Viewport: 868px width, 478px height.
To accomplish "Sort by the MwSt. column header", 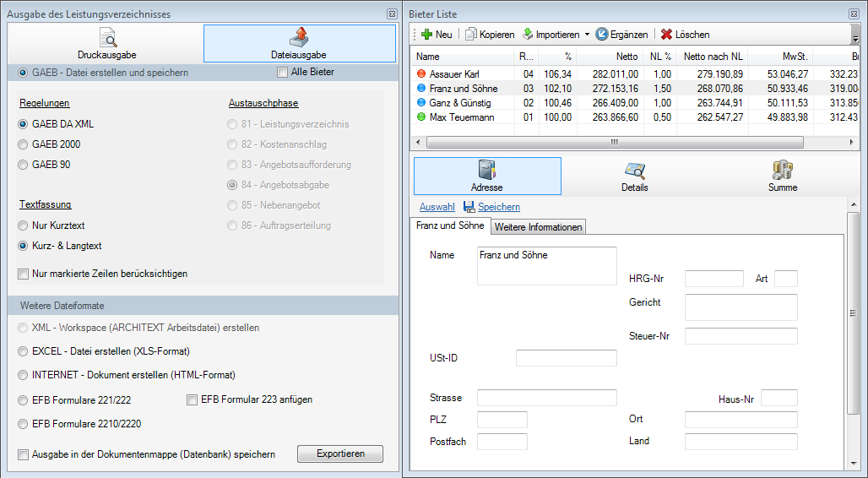I will [781, 57].
